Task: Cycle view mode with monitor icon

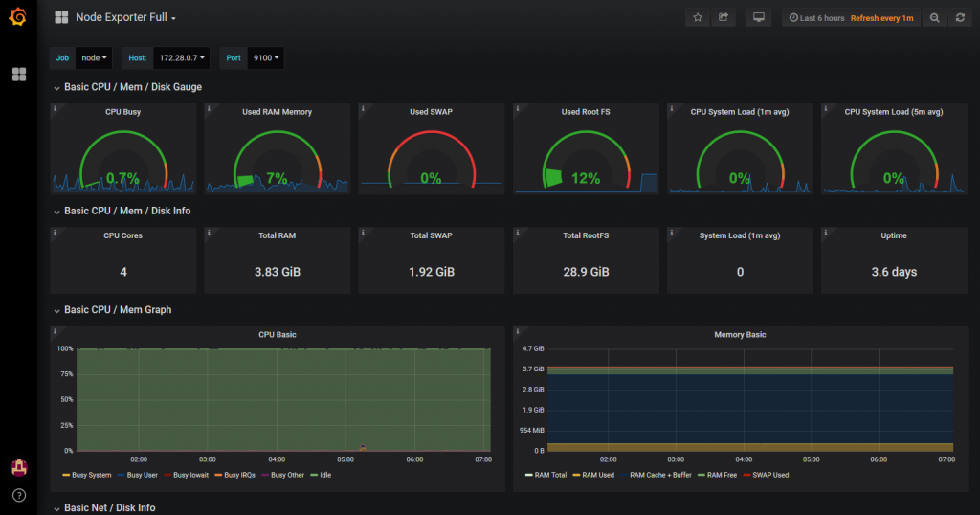Action: 758,17
